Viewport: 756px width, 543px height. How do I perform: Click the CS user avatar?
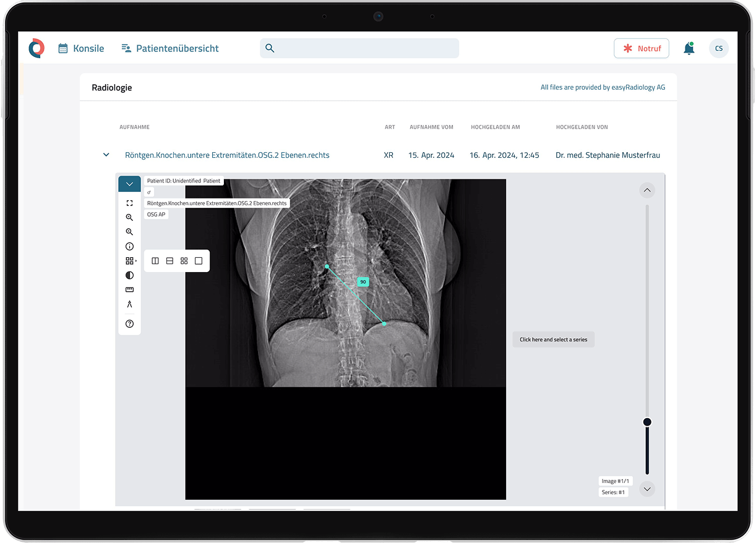point(718,48)
